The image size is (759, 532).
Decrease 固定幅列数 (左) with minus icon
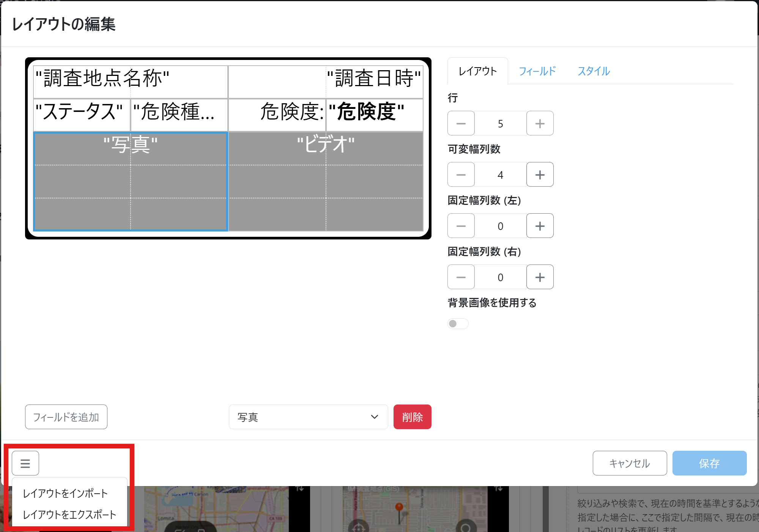click(x=461, y=226)
